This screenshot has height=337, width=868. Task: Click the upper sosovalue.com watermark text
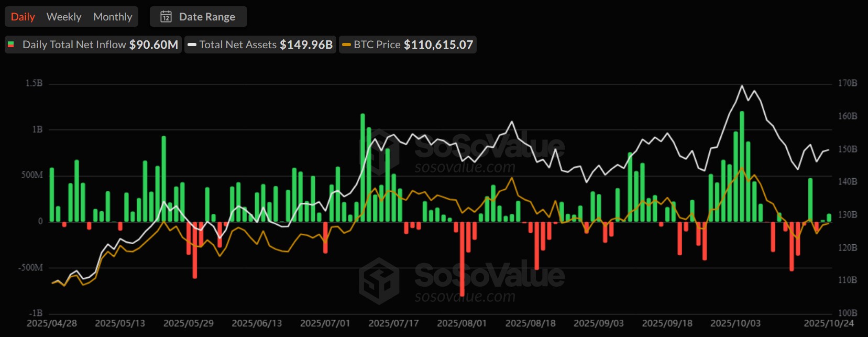click(465, 168)
